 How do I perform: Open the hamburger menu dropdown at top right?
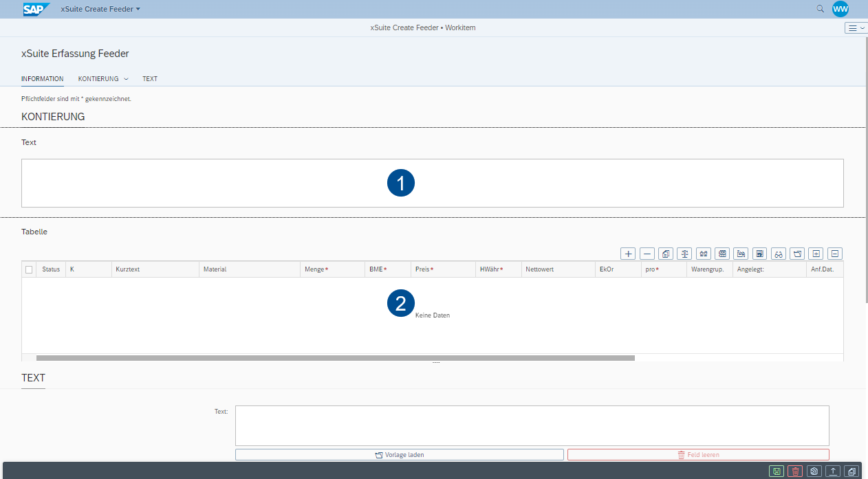pos(856,28)
